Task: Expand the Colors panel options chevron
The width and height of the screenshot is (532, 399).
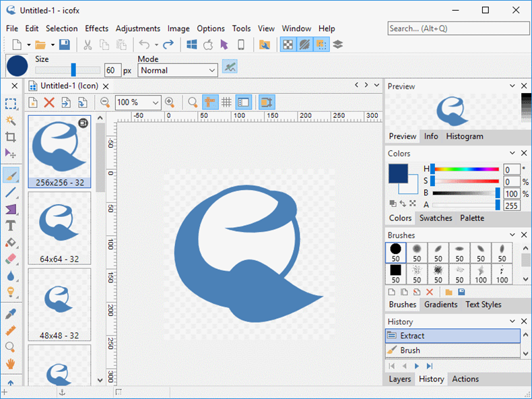Action: pos(512,153)
